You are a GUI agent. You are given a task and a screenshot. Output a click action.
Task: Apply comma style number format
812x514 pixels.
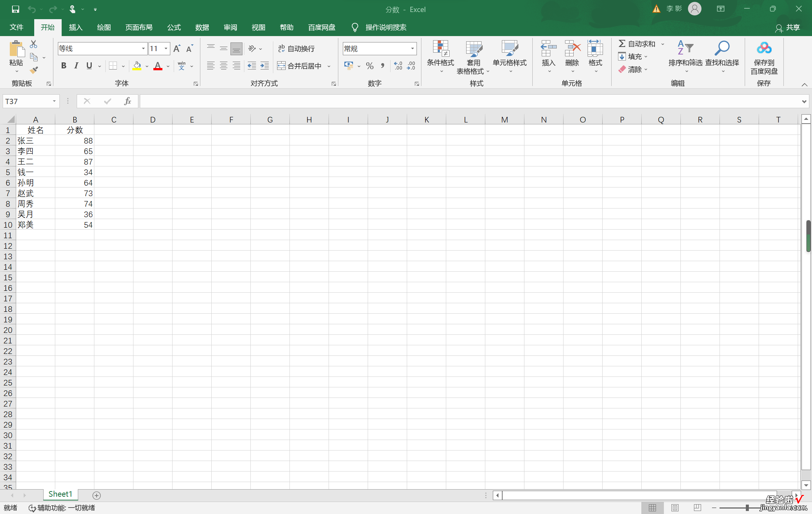point(383,66)
